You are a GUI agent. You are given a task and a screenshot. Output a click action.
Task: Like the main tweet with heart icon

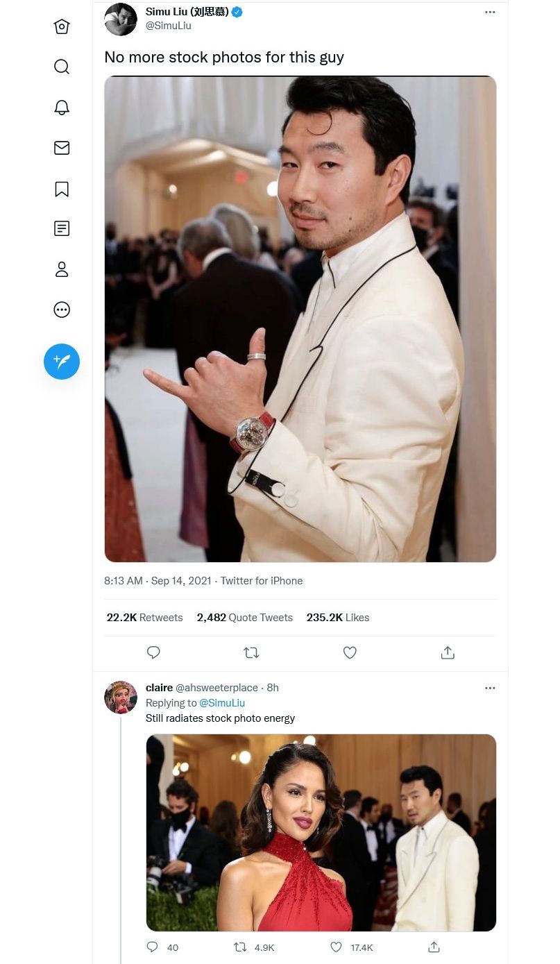tap(350, 652)
